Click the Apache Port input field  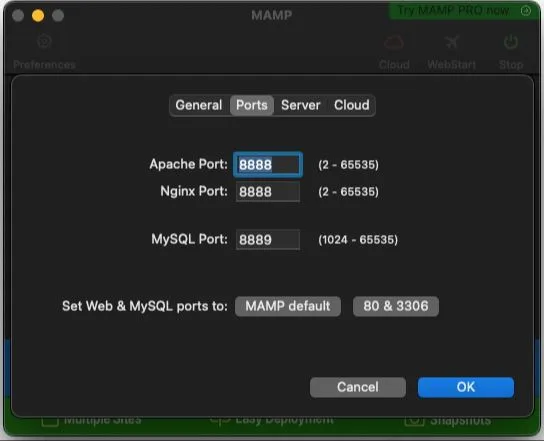click(268, 165)
